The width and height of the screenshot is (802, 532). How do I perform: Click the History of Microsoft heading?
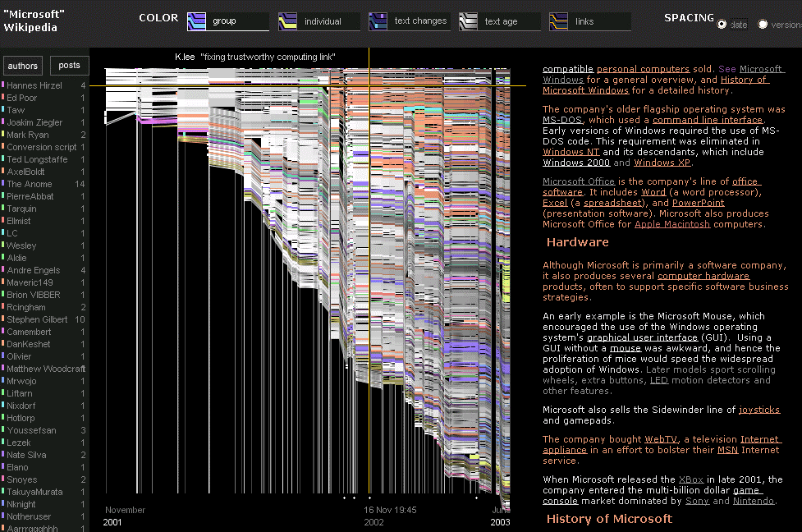point(609,519)
